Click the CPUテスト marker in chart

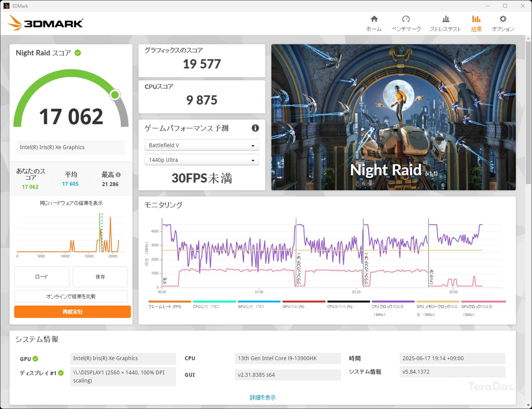[431, 278]
